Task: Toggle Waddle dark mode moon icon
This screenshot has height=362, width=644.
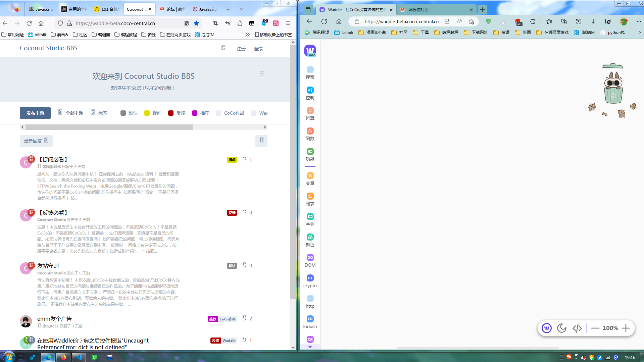Action: 562,328
